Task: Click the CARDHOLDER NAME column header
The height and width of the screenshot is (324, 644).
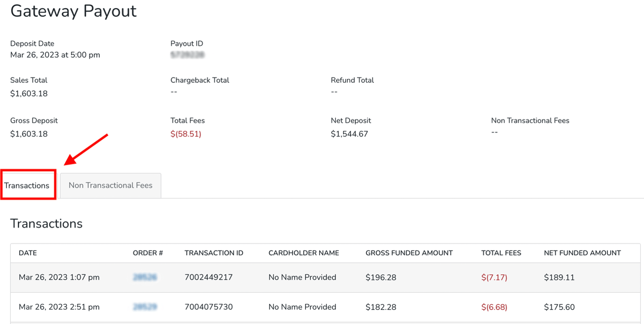Action: point(303,253)
